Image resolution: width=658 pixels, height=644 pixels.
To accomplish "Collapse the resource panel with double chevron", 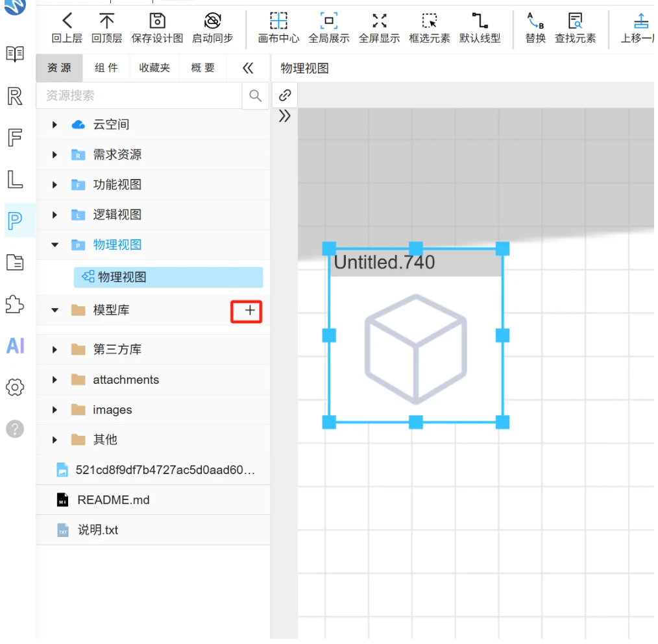I will pos(248,68).
